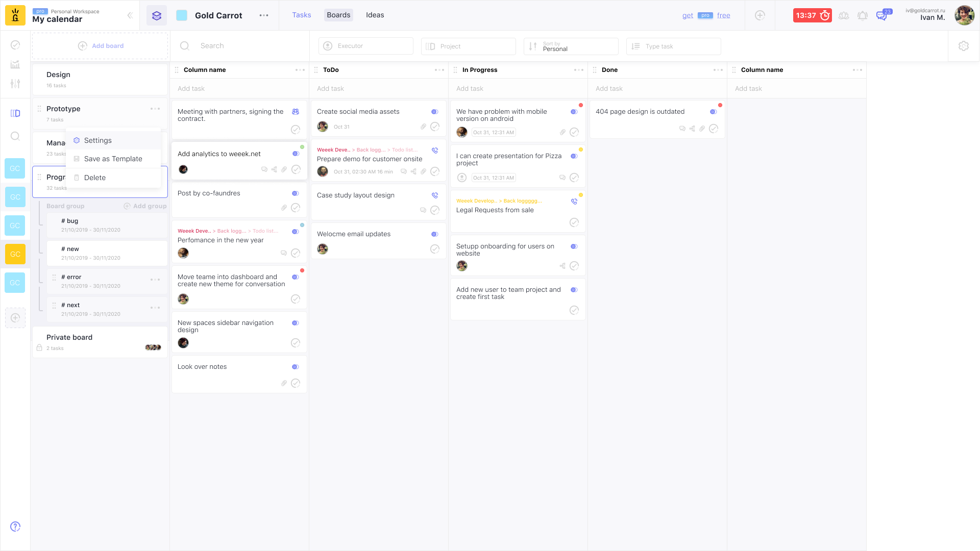Check off '404 page design is outdated'

coord(714,129)
